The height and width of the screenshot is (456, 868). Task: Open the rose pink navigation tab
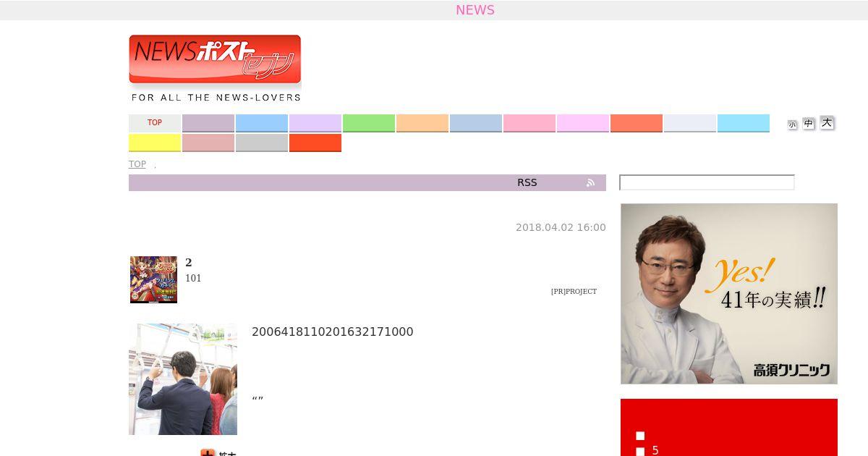[529, 123]
